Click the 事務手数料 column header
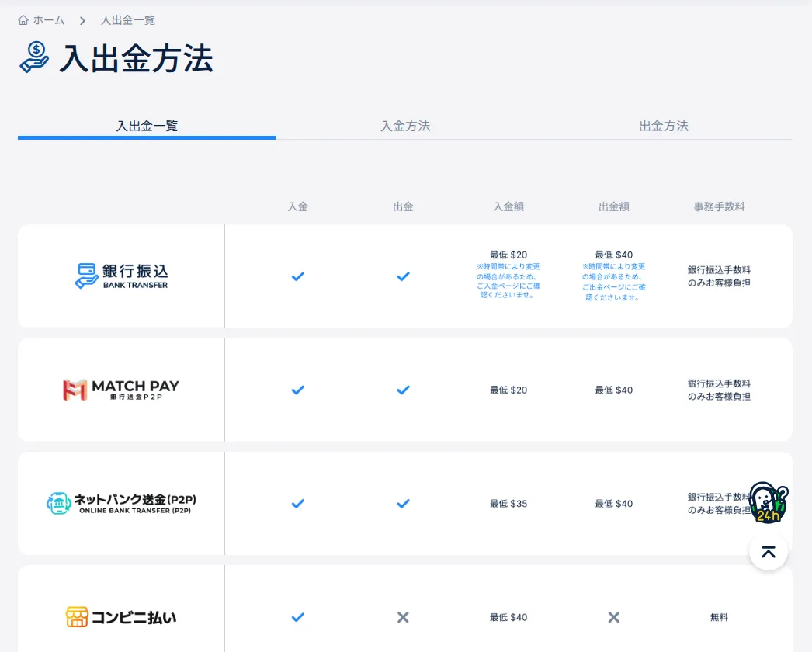812x652 pixels. pyautogui.click(x=720, y=206)
